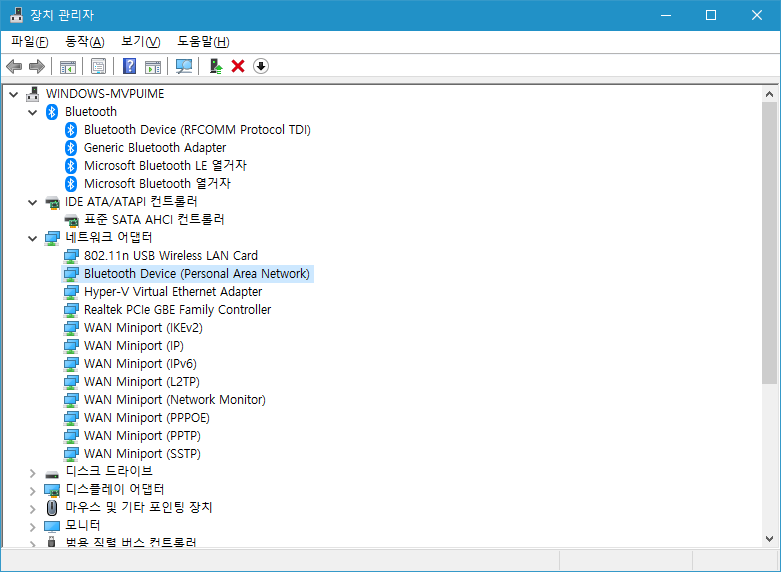Click the 네트워크 어댑터 category icon

[52, 238]
